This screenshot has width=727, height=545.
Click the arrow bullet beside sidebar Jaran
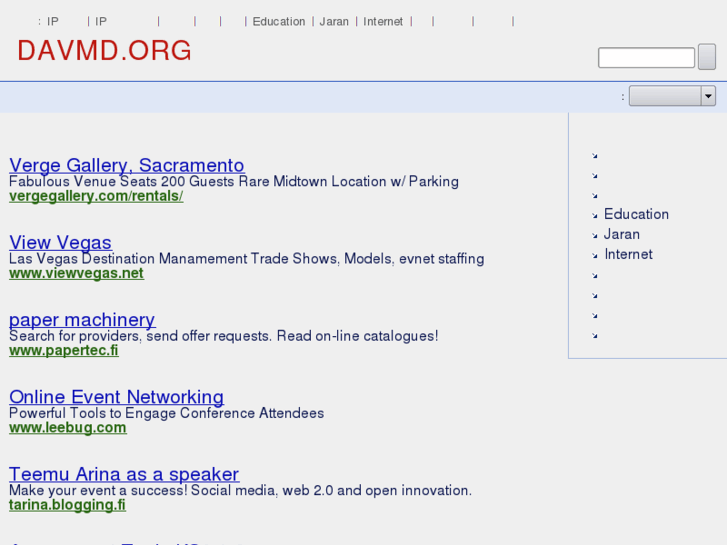click(595, 236)
